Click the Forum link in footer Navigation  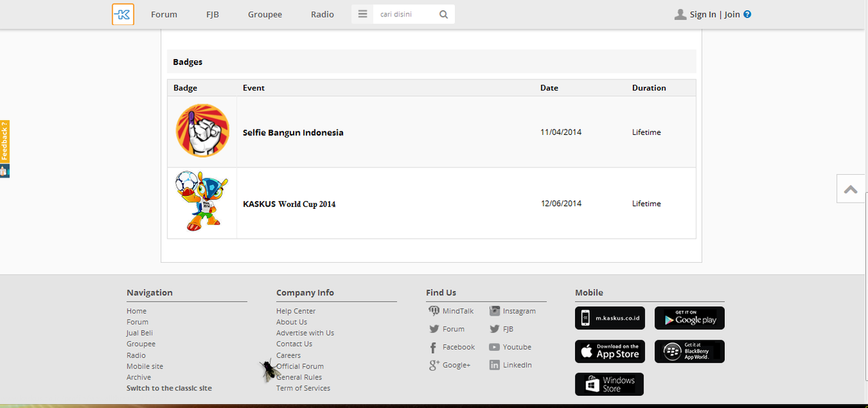[x=138, y=322]
